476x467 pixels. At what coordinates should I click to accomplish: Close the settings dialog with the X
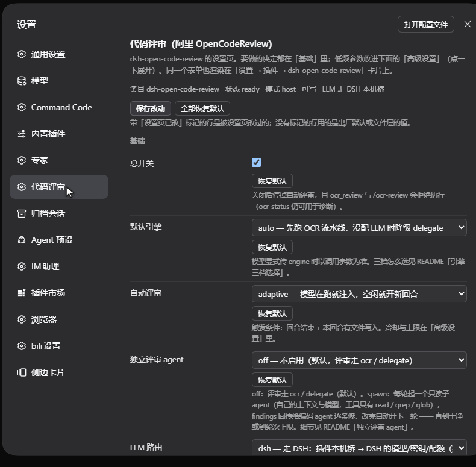(468, 24)
